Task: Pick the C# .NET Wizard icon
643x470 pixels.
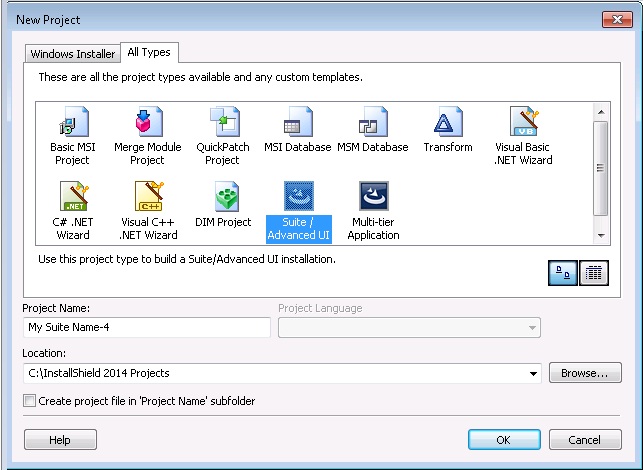Action: click(73, 198)
